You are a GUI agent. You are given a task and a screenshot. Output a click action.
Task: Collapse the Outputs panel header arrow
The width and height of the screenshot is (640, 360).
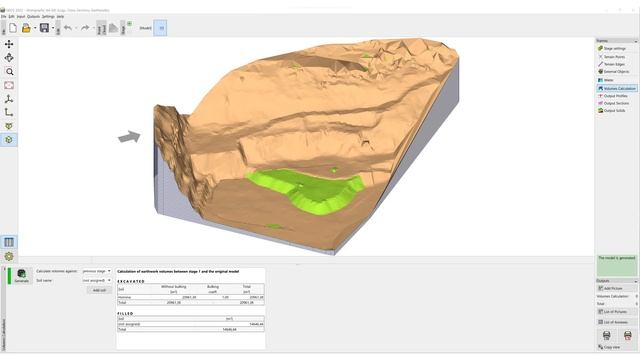[x=636, y=281]
